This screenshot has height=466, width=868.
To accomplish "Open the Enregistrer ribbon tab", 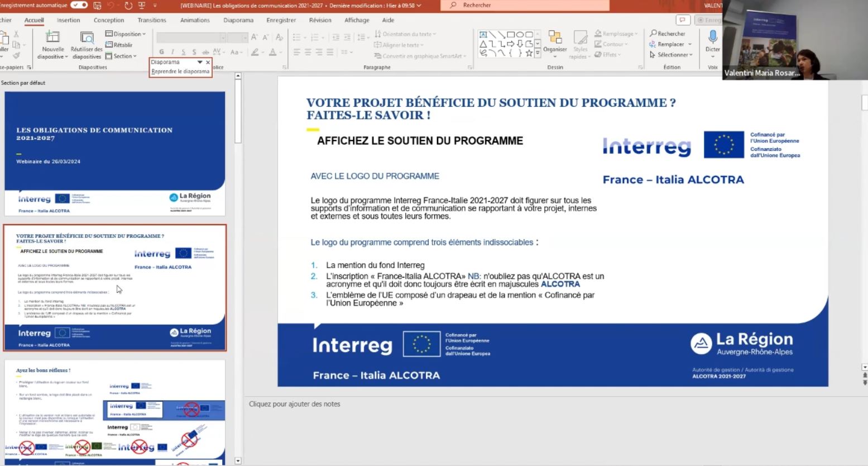I will click(x=281, y=20).
